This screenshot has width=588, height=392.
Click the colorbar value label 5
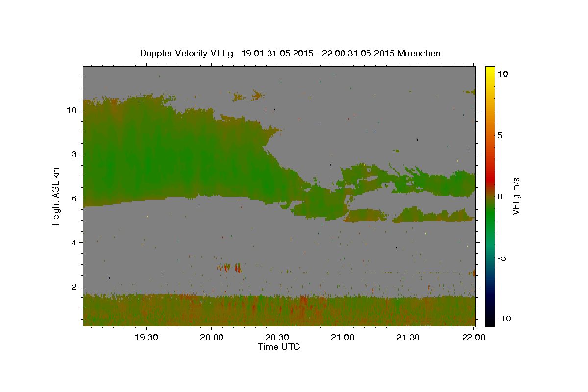(x=500, y=135)
